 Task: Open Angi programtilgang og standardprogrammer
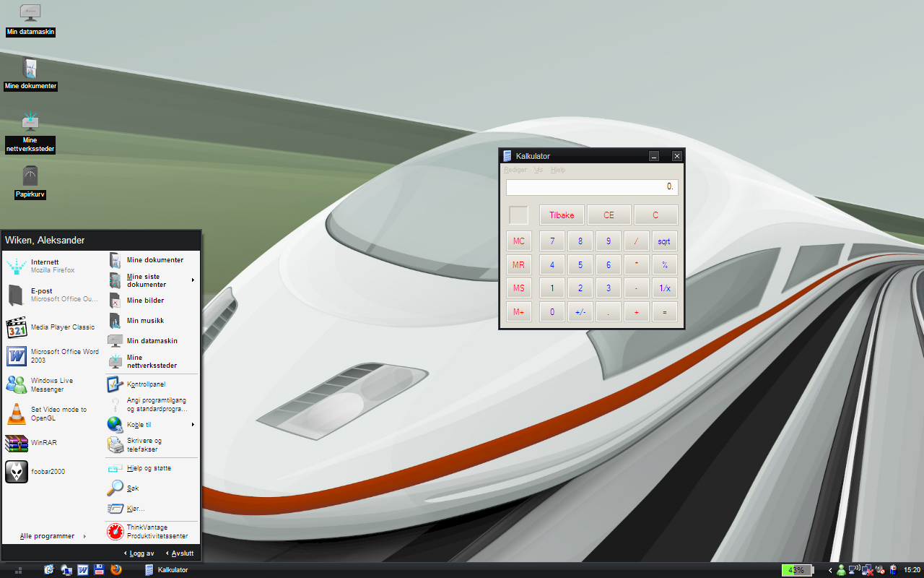(152, 405)
